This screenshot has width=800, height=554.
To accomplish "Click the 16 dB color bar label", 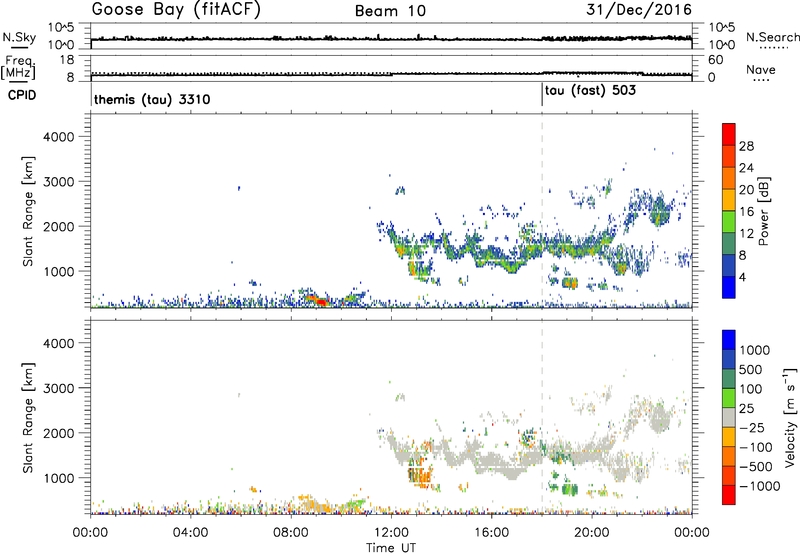I will coord(746,212).
